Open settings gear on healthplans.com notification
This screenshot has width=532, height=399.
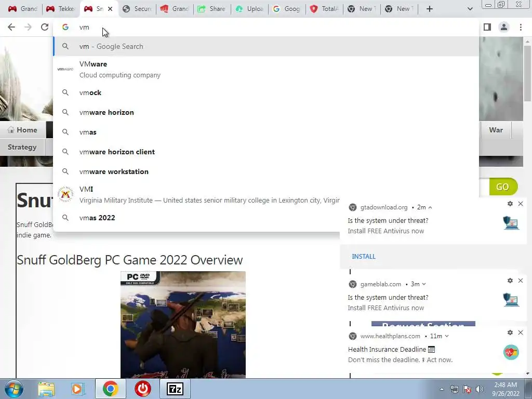[510, 332]
